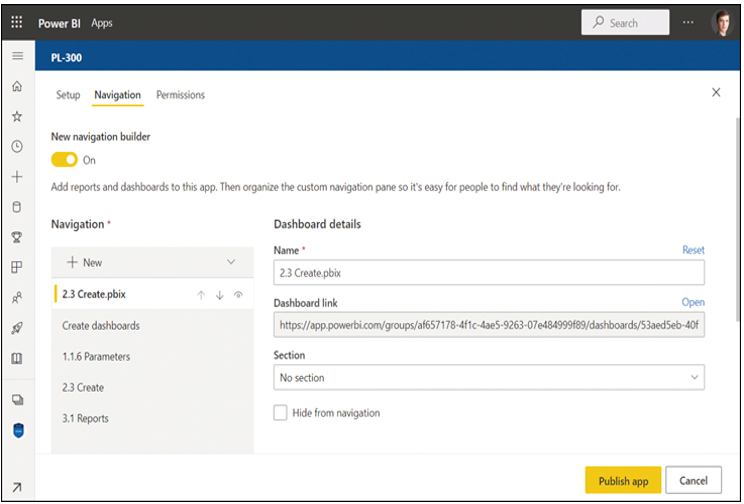Open the user profile avatar
This screenshot has height=504, width=744.
pos(722,22)
